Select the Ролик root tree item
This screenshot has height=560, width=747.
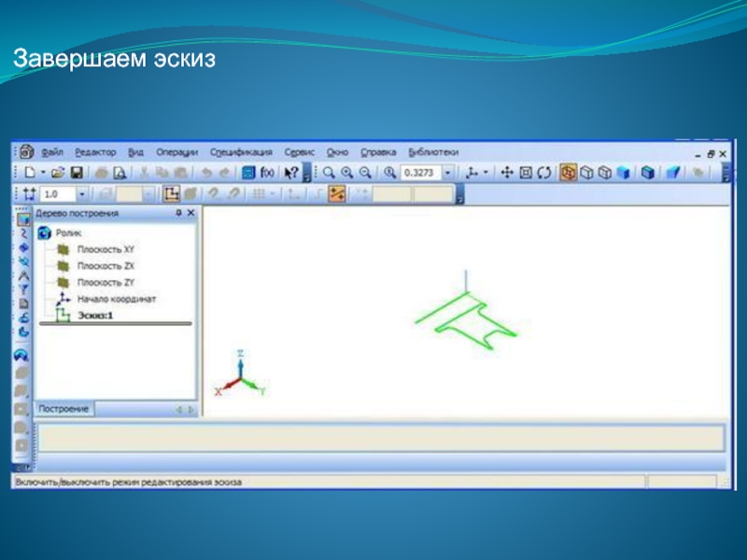pos(68,232)
